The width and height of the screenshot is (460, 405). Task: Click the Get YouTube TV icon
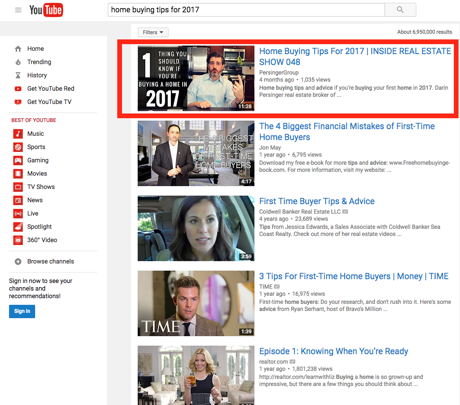click(18, 102)
